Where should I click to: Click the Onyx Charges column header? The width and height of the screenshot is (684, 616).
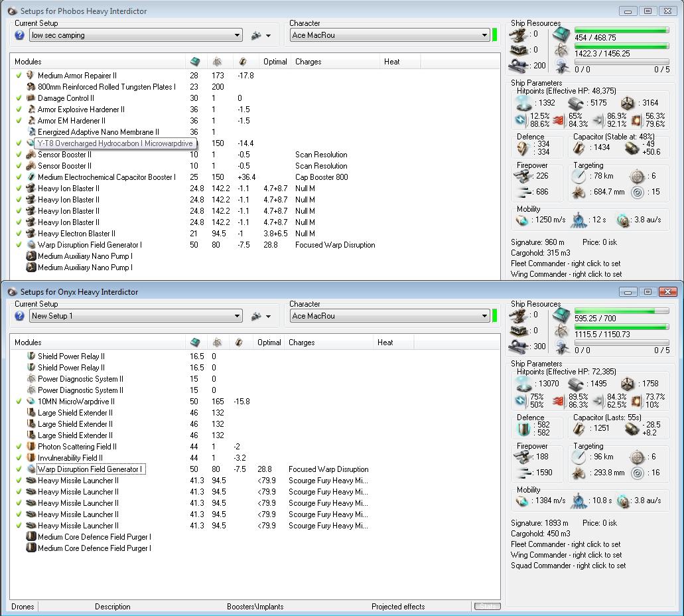click(x=330, y=343)
